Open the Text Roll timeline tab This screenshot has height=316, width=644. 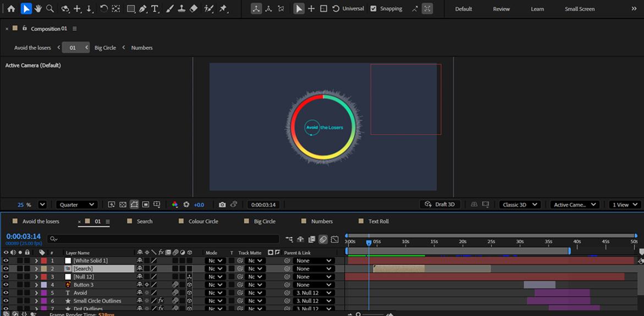click(x=378, y=221)
